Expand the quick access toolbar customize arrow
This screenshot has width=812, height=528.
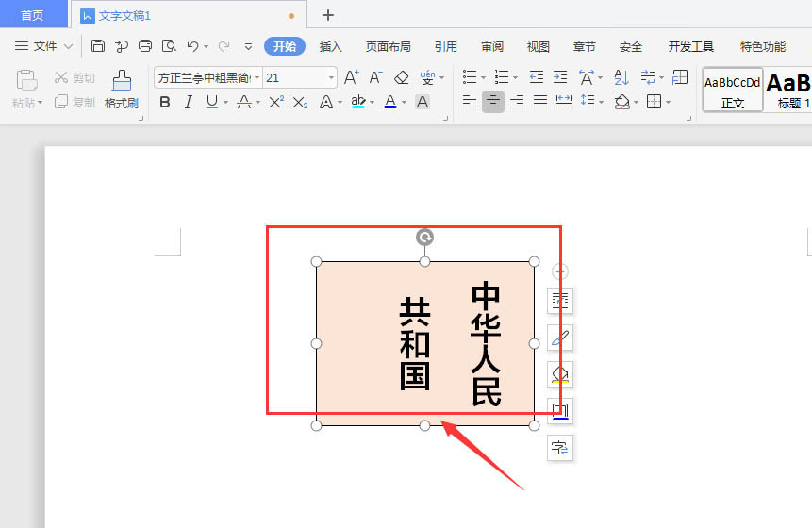coord(249,46)
